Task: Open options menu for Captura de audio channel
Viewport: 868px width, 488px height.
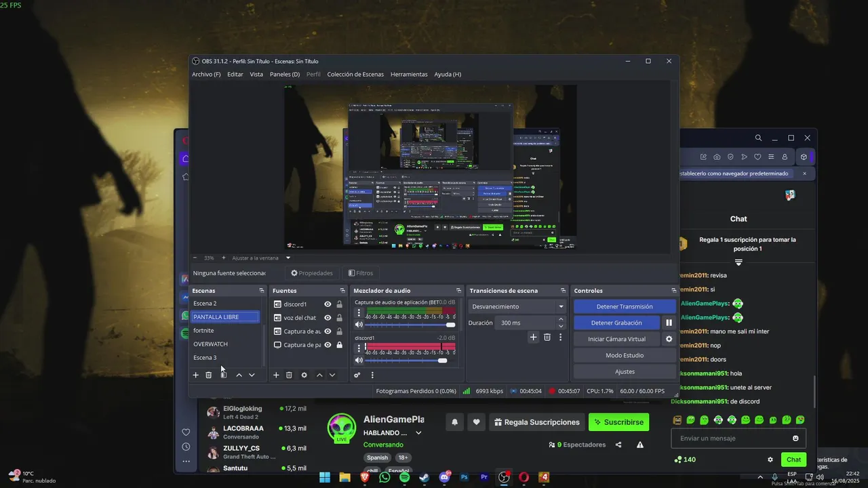Action: tap(359, 312)
